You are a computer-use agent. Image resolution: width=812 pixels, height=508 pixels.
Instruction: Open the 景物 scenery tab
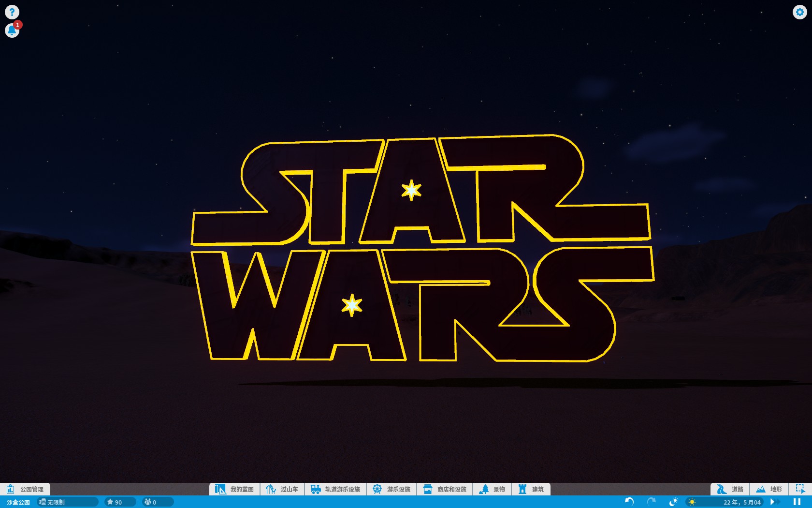tap(492, 489)
